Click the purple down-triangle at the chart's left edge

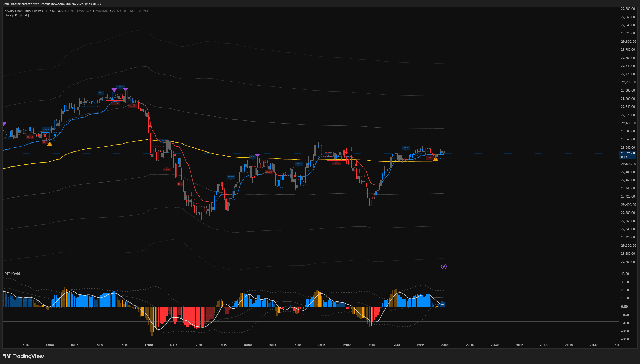click(4, 124)
